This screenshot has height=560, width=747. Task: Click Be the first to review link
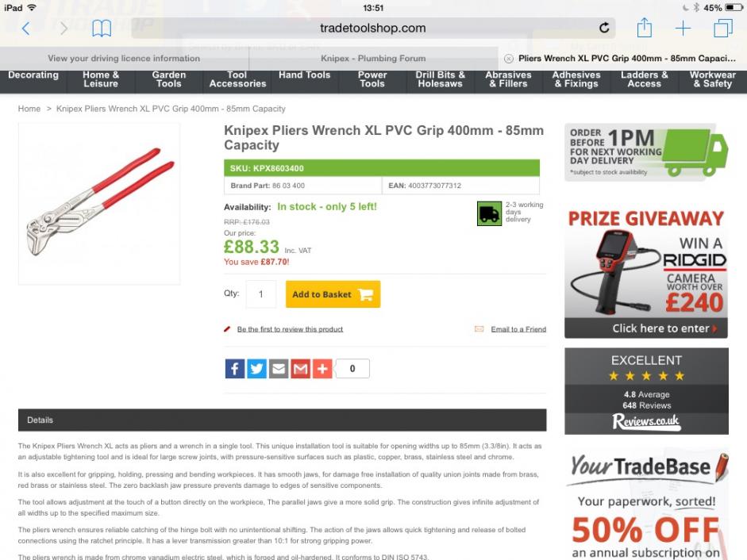click(x=290, y=329)
